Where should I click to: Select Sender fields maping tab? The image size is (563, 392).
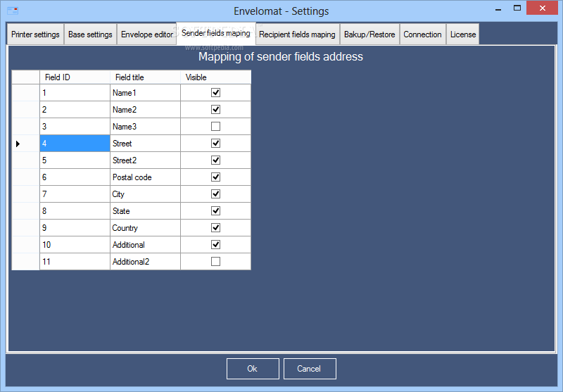[216, 33]
